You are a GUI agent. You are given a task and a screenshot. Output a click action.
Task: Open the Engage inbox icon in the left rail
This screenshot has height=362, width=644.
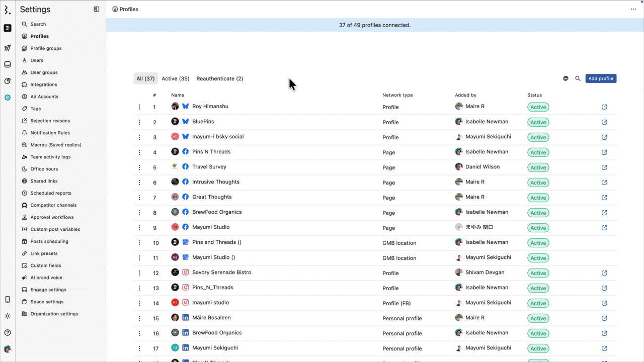click(x=7, y=64)
